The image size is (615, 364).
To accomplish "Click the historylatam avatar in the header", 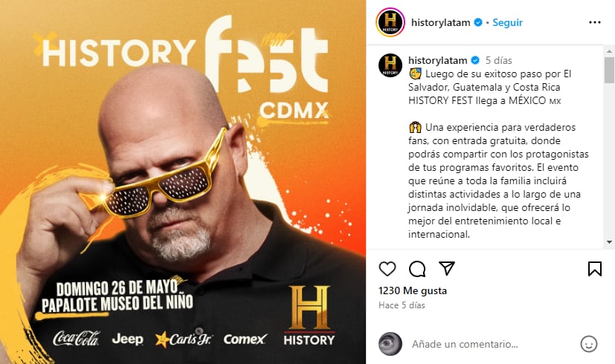I will coord(390,22).
